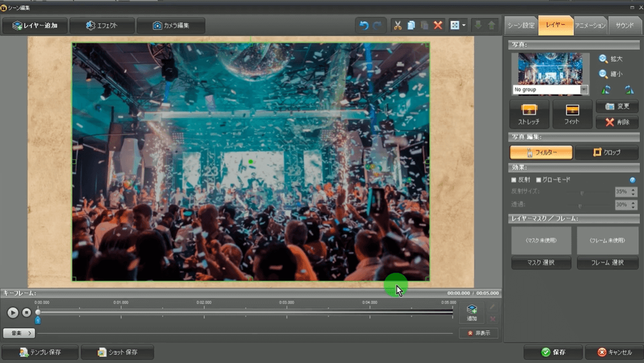
Task: Expand the 音楽 music track button
Action: pos(19,333)
